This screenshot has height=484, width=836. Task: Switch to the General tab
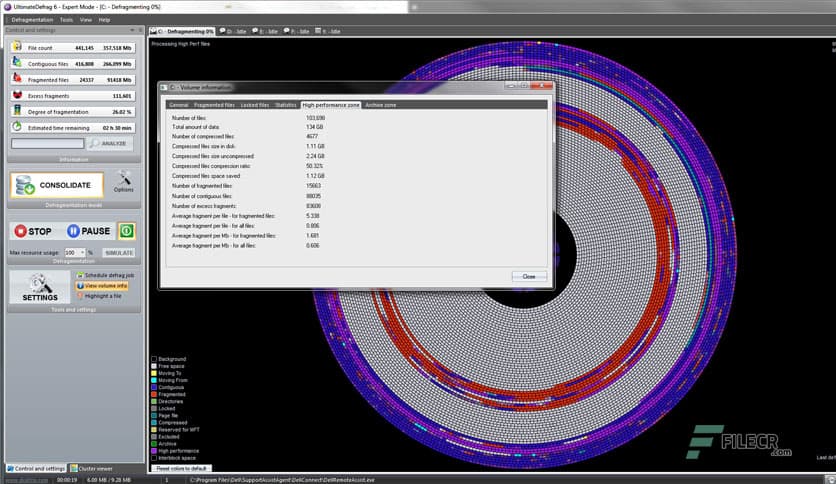click(178, 105)
